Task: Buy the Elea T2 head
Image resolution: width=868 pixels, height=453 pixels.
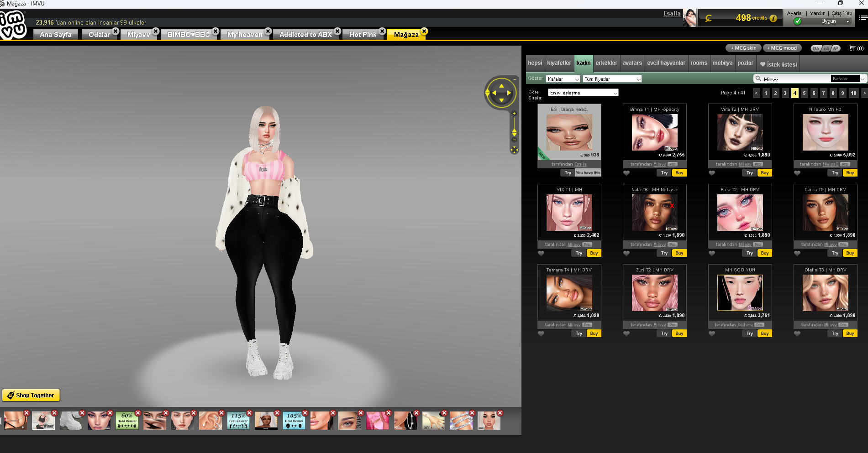Action: (x=765, y=253)
